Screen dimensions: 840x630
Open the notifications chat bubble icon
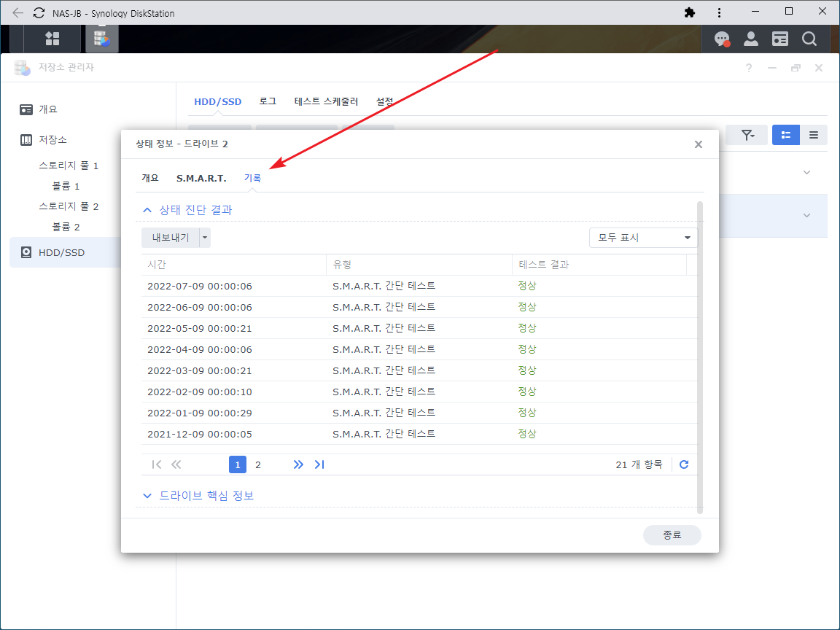click(722, 39)
